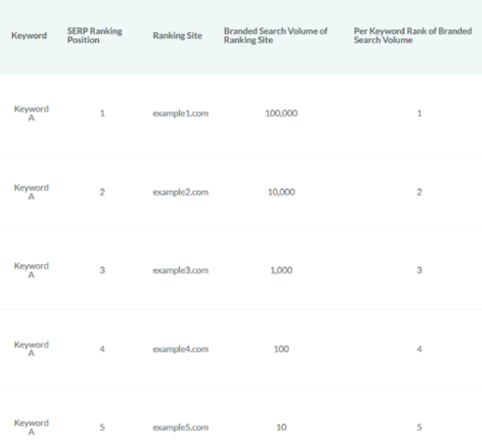Click Per Keyword Rank of Branded Search Volume header
Screen dimensions: 482x448
412,36
